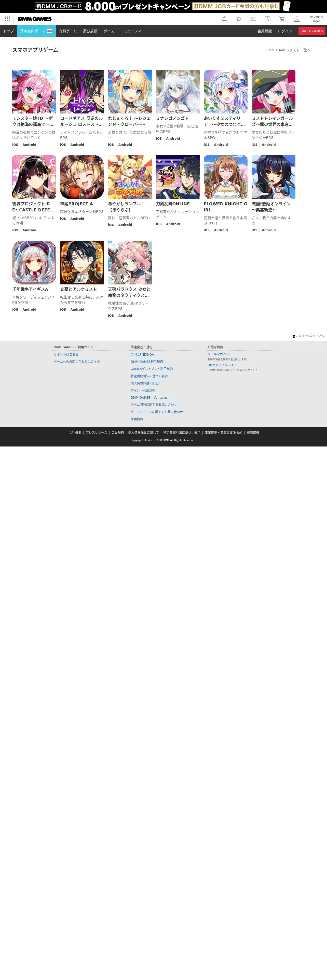The width and height of the screenshot is (327, 980).
Task: Open the 会員規約 bottom link
Action: click(x=118, y=433)
